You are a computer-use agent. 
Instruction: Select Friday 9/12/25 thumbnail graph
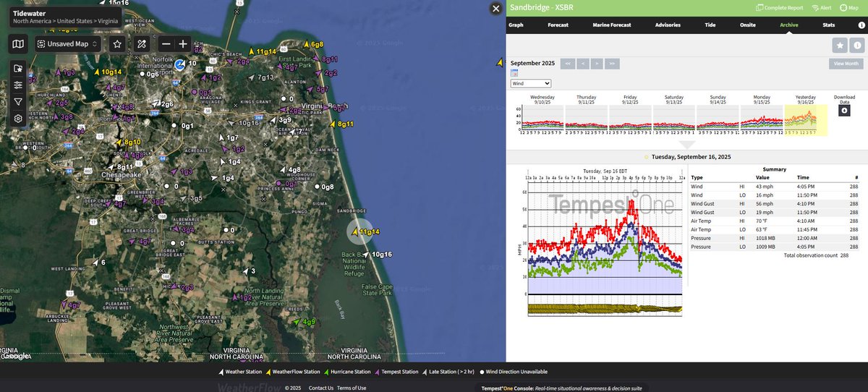[x=630, y=116]
